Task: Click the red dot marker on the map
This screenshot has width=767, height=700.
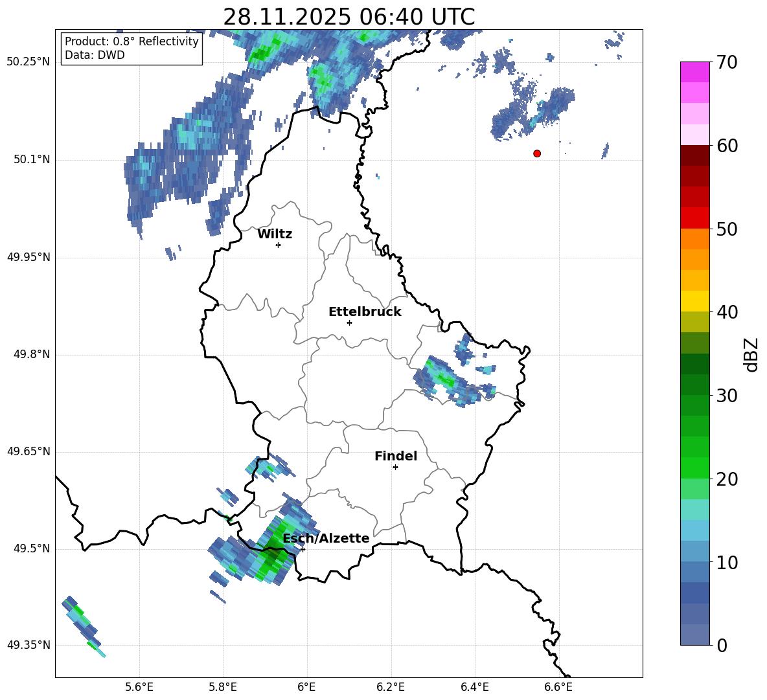Action: pos(537,153)
